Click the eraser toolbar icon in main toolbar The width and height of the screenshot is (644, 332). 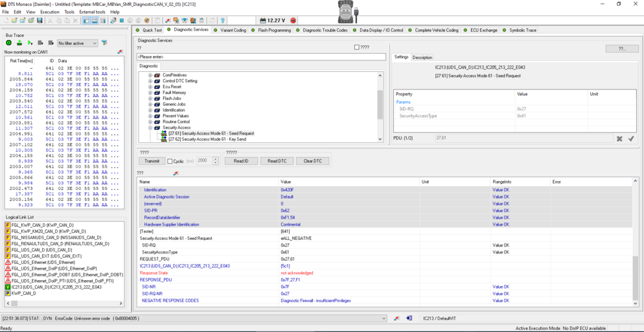(x=168, y=20)
